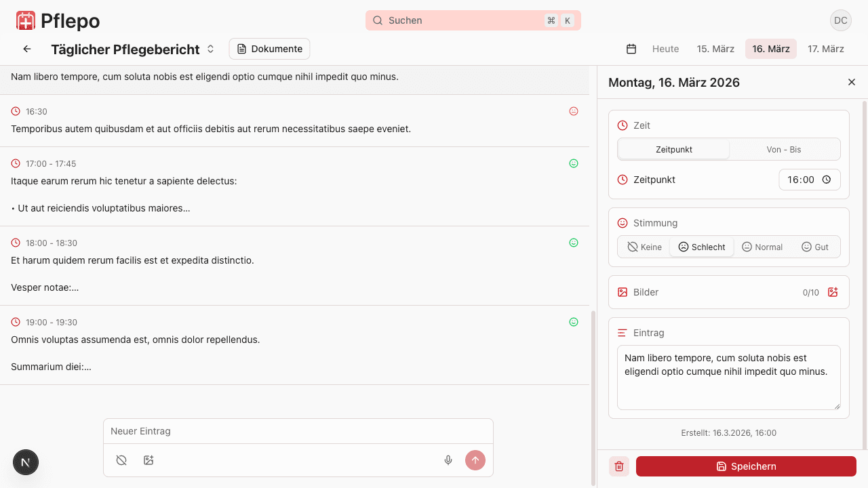Add photos via the icon in the Bilder row
The image size is (868, 488).
[x=833, y=292]
